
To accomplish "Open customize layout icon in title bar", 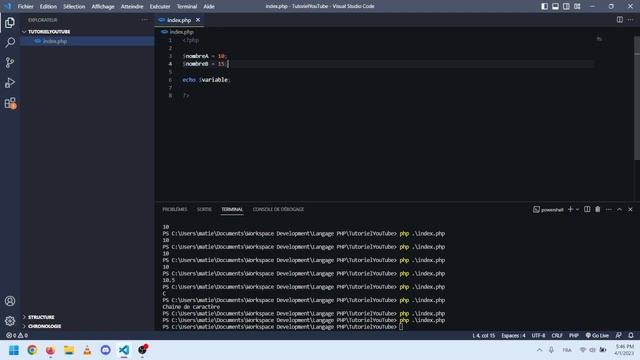I will click(x=577, y=6).
